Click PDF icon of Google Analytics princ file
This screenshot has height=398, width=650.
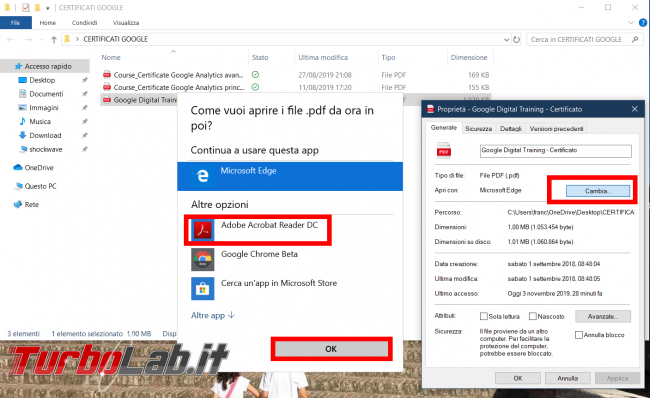pyautogui.click(x=107, y=87)
